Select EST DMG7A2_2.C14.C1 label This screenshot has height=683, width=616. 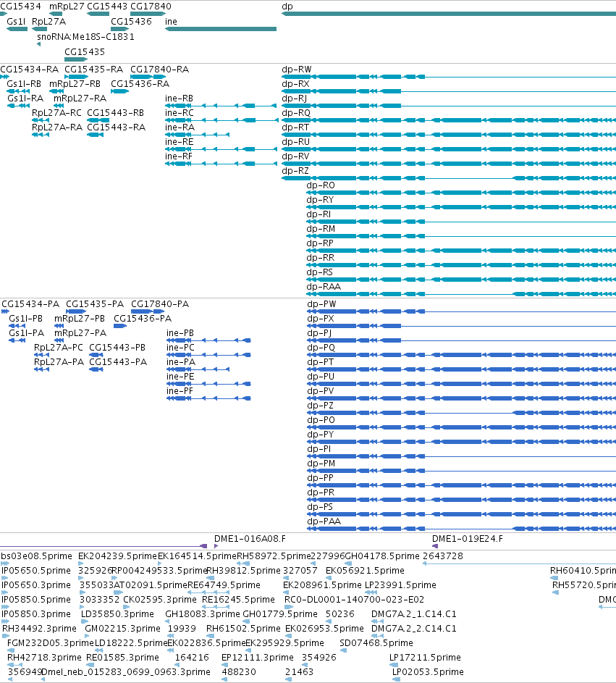click(413, 629)
